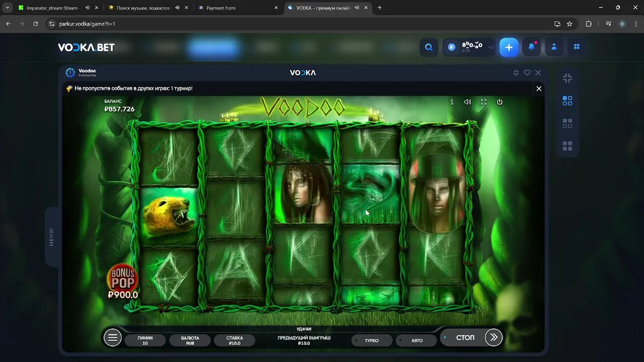Screen dimensions: 644x362
Task: Open the Ставка ₽10.0 selector
Action: point(234,340)
